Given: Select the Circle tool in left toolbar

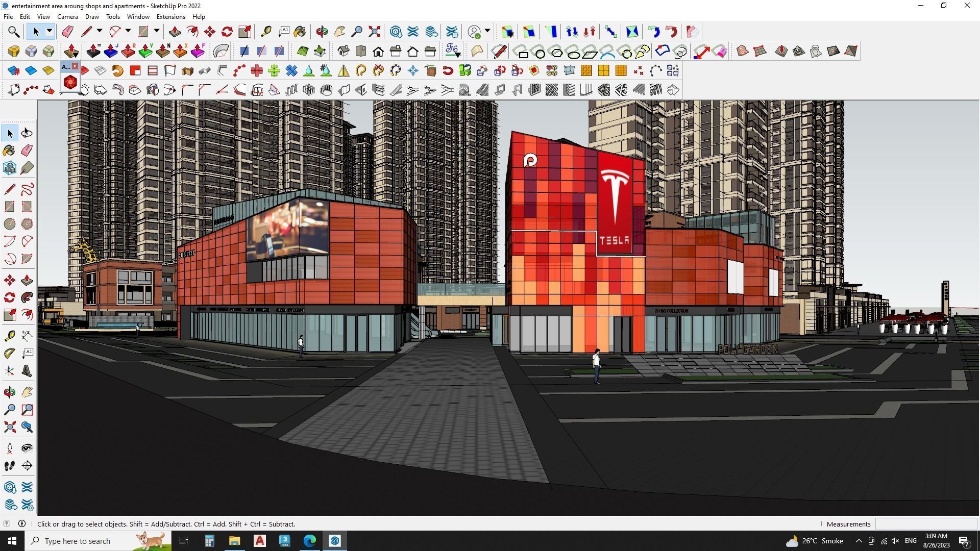Looking at the screenshot, I should pos(10,224).
